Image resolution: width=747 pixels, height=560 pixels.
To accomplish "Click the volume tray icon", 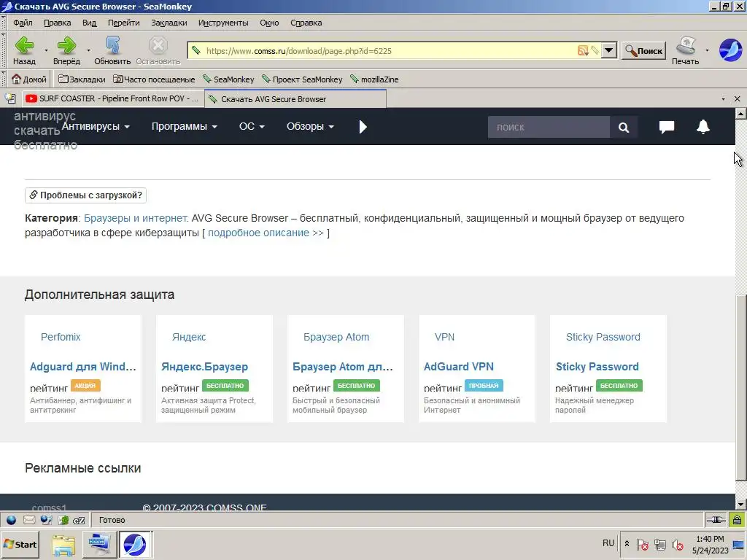I will 677,544.
